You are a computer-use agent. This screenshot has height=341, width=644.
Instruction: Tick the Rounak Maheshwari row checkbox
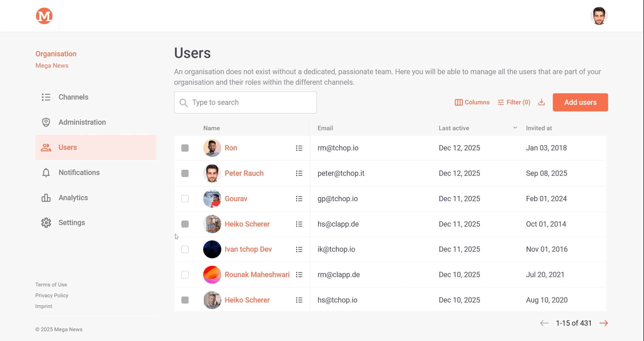click(185, 275)
